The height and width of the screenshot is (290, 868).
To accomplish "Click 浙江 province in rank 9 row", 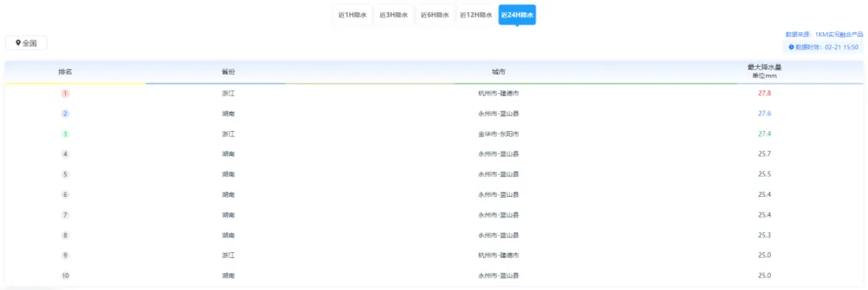I will 228,255.
